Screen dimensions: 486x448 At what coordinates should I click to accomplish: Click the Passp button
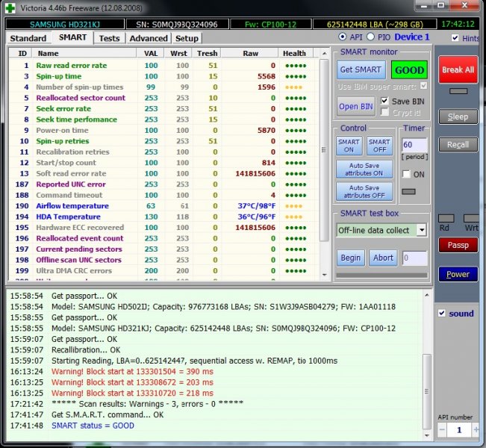pos(458,244)
